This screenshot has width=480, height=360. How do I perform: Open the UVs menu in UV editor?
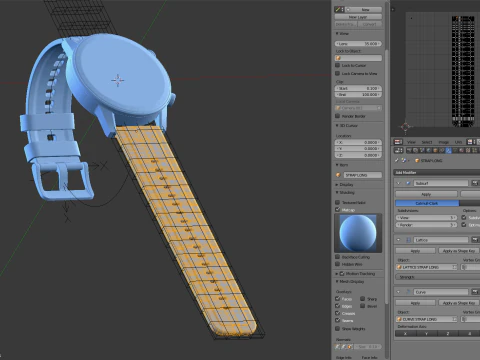coord(458,142)
